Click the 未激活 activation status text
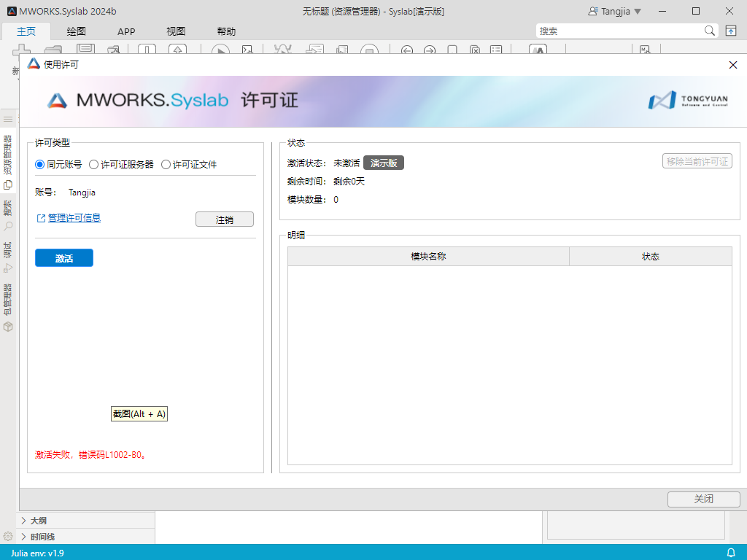747x560 pixels. tap(347, 163)
